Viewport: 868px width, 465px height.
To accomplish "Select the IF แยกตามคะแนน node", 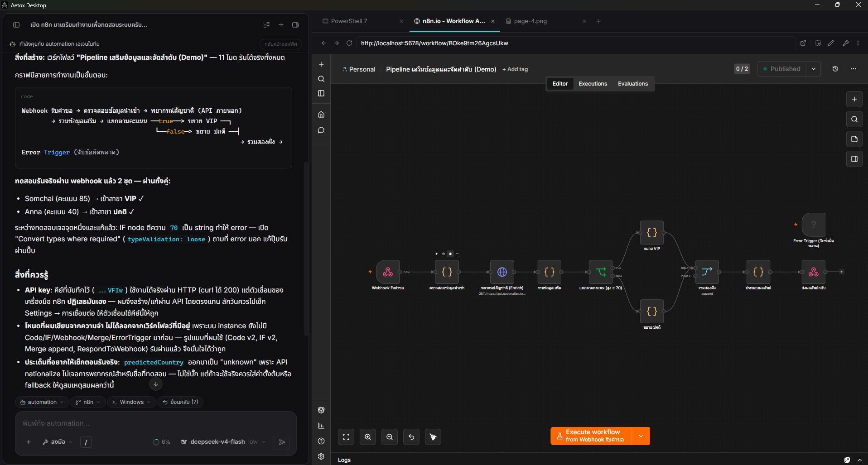I will pos(601,272).
